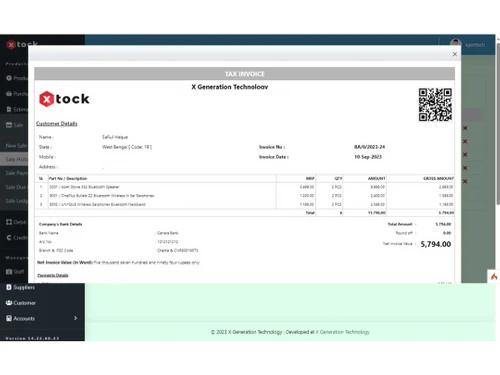Click the Company's Bank Details heading
The image size is (500, 375).
point(60,224)
